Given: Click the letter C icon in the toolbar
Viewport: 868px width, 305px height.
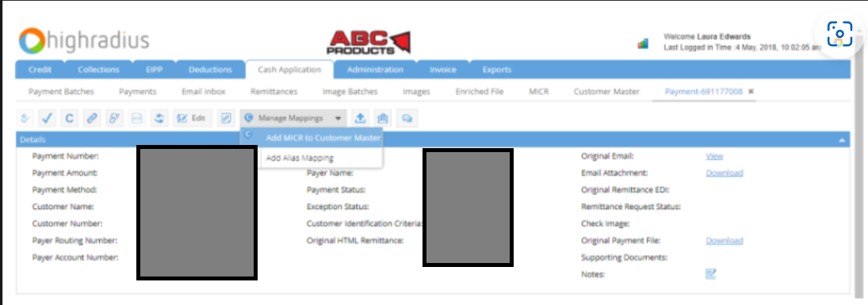Looking at the screenshot, I should coord(69,118).
